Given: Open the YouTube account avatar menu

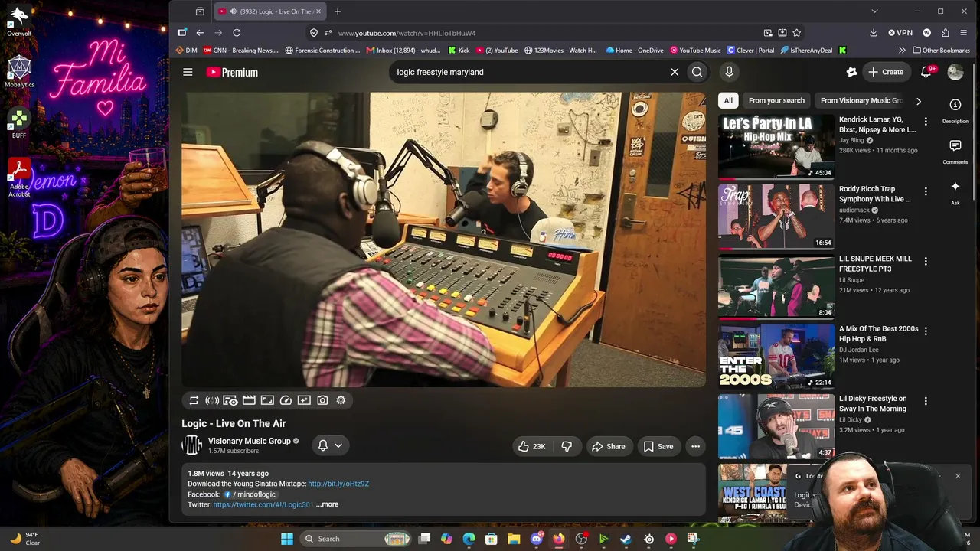Looking at the screenshot, I should coord(955,72).
